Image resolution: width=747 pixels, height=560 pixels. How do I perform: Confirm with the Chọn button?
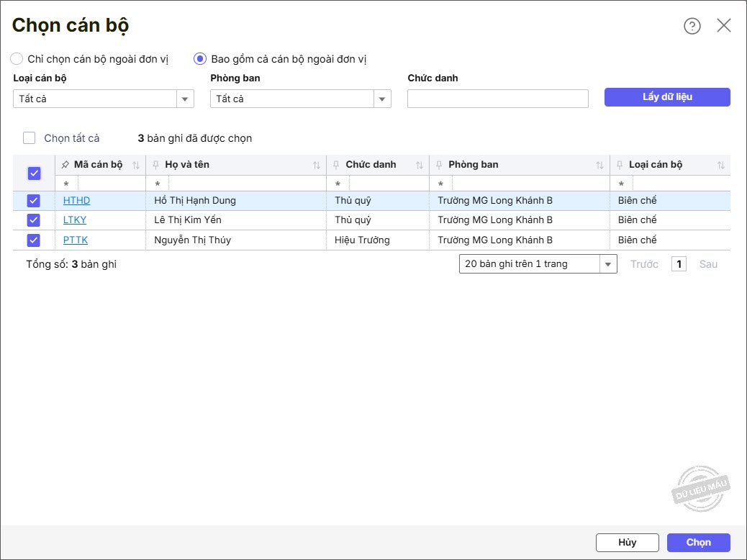tap(698, 543)
